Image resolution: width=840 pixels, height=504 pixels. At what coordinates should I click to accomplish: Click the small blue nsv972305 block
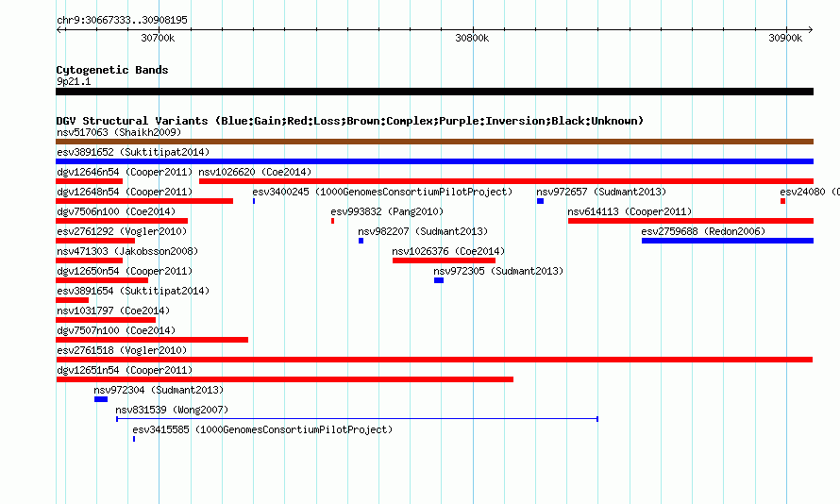[439, 280]
